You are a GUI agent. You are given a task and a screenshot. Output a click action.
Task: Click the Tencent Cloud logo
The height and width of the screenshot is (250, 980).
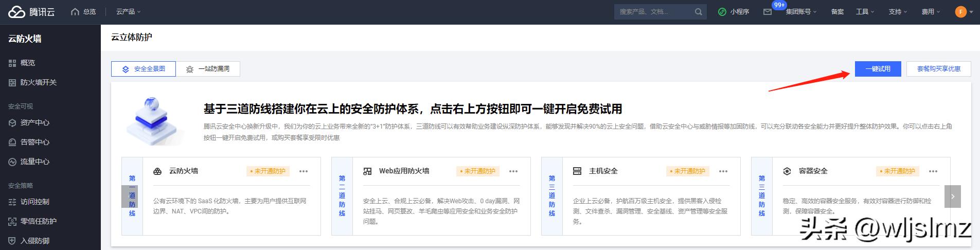pos(31,12)
